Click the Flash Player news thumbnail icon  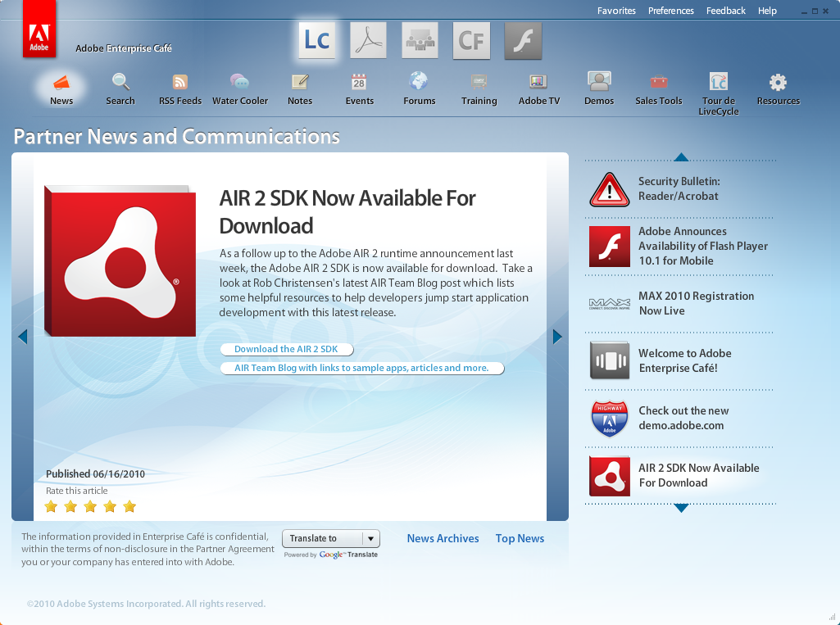click(x=610, y=247)
